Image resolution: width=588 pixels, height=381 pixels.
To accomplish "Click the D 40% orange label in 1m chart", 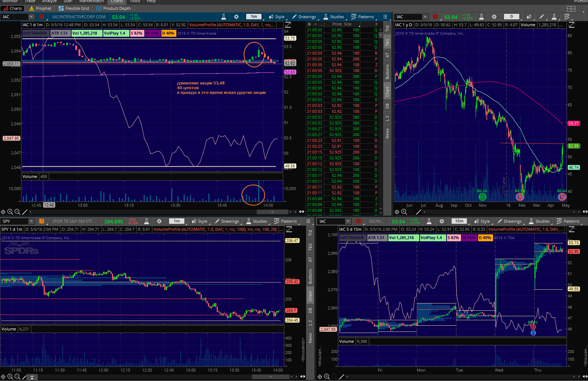I will pos(168,33).
